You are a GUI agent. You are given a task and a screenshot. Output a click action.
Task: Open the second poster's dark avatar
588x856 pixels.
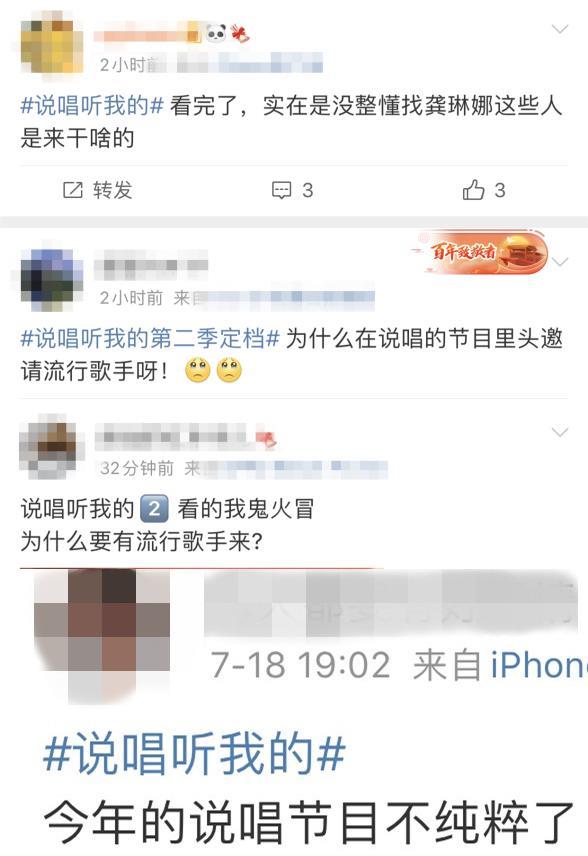[51, 279]
